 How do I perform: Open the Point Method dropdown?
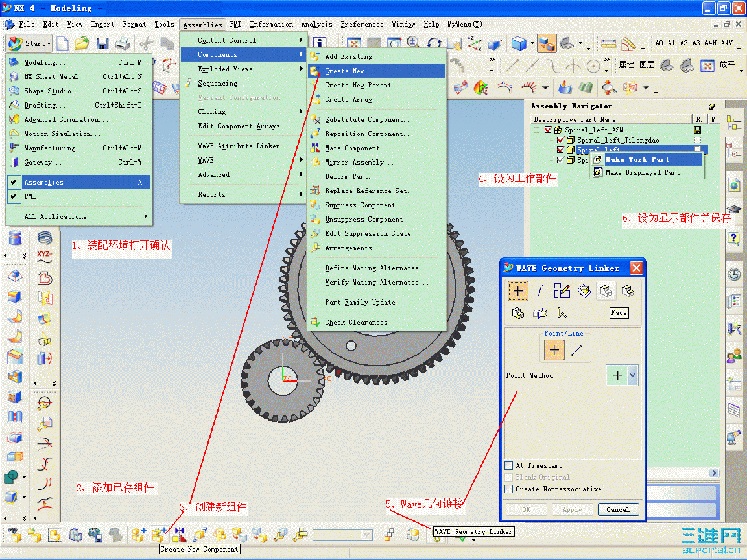coord(632,375)
